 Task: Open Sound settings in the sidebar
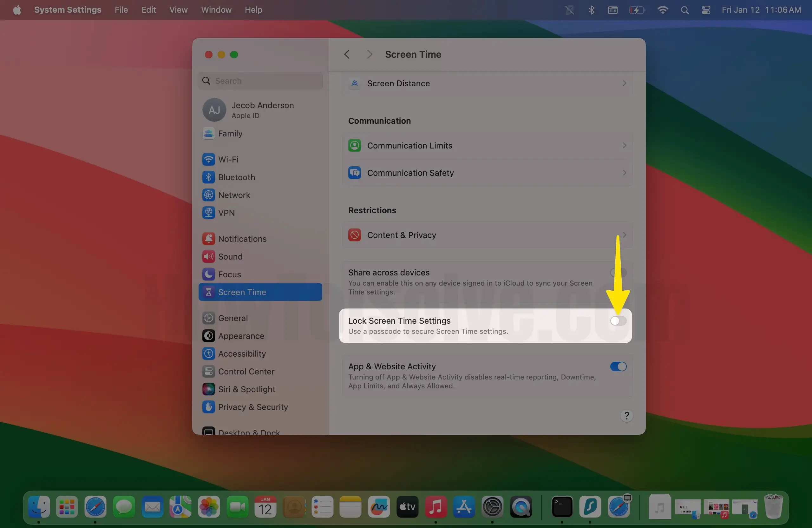coord(230,256)
